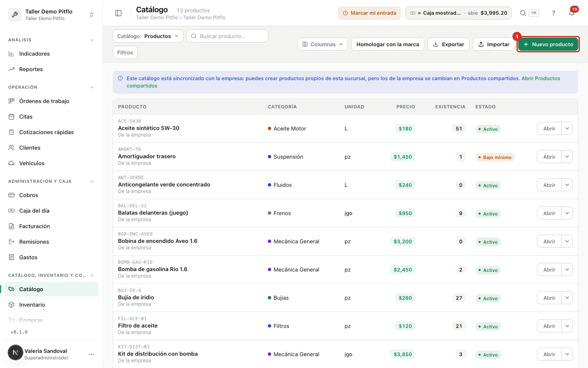This screenshot has height=368, width=588.
Task: Open the Filtro de aceite product
Action: (549, 326)
